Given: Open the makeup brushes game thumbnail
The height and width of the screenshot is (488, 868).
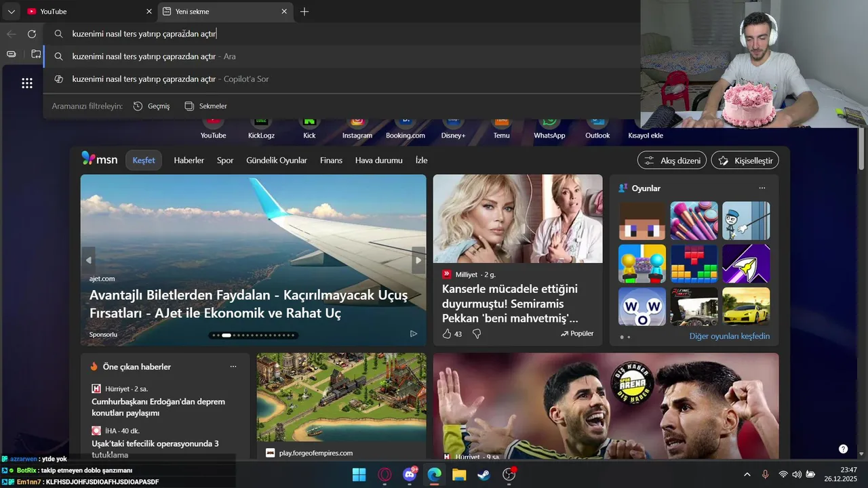Looking at the screenshot, I should (x=694, y=221).
